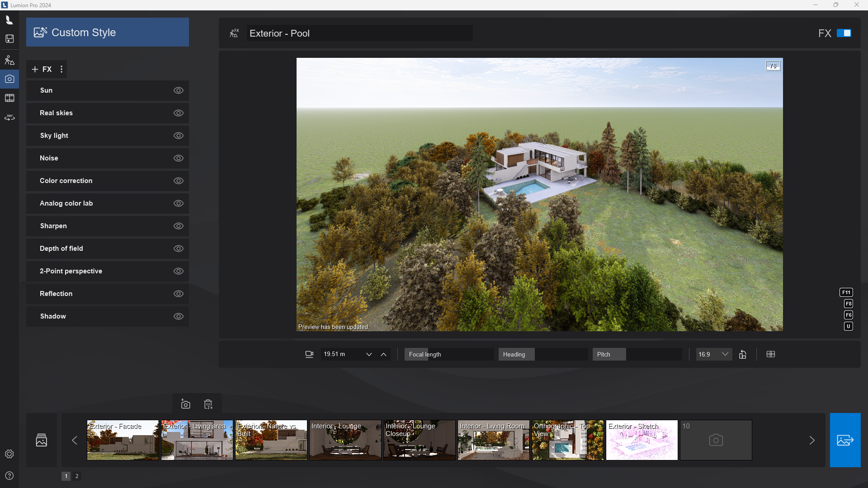The width and height of the screenshot is (868, 488).
Task: Click the Custom Style button
Action: [108, 33]
